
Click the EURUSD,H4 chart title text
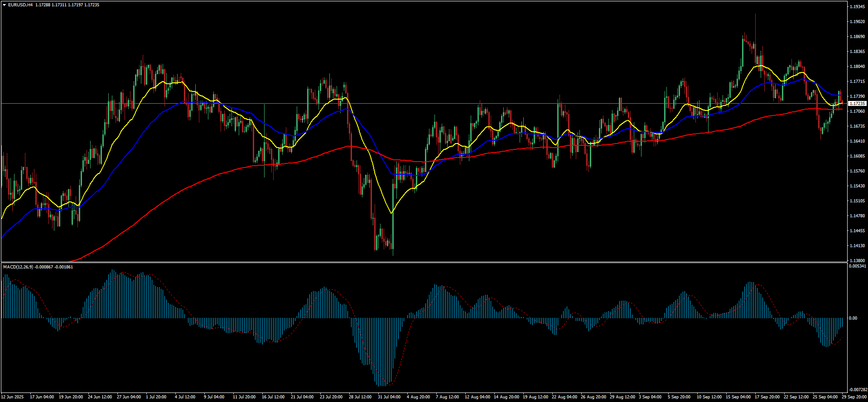pos(20,5)
